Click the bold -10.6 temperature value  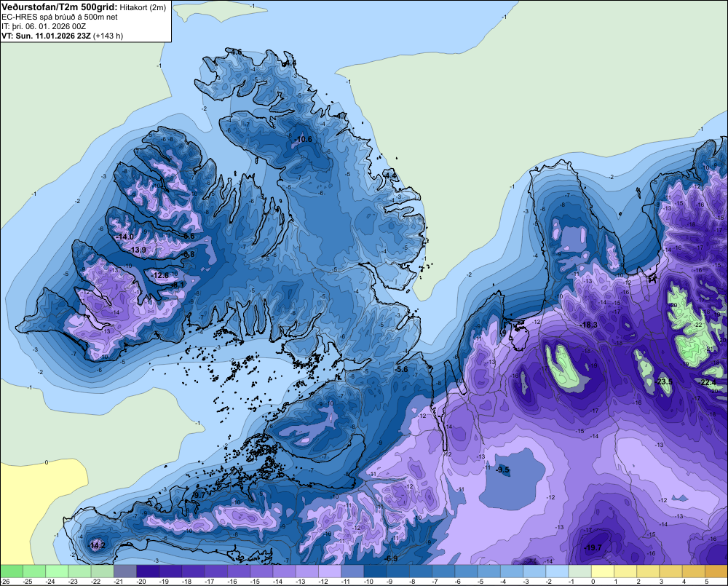pos(304,139)
